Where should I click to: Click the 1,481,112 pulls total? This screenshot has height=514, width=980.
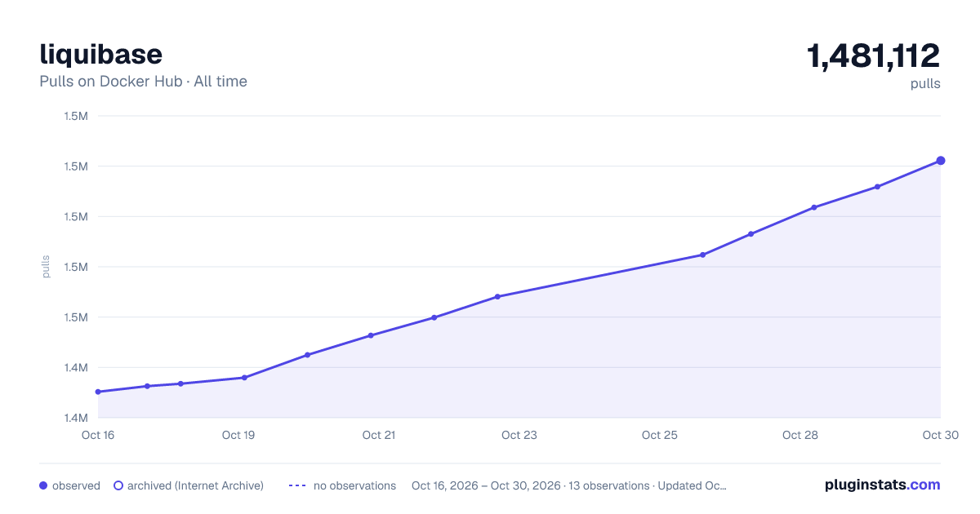click(874, 56)
